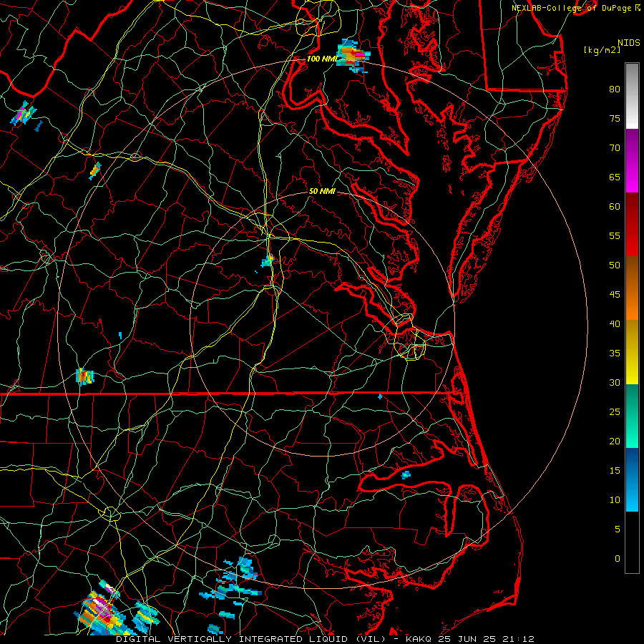
Task: Click the magenta storm cell at upper left
Action: 24,113
